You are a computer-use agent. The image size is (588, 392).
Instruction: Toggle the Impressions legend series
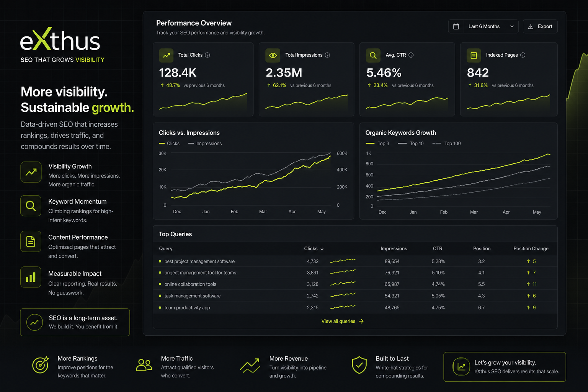point(205,144)
